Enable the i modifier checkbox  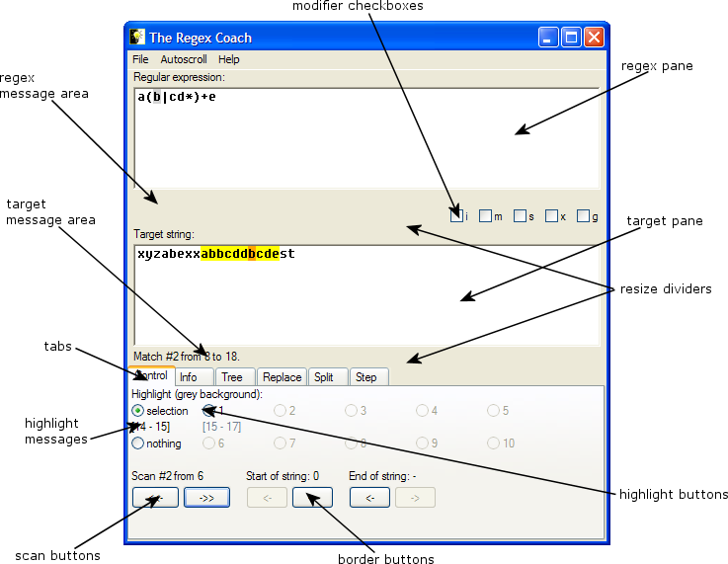click(x=456, y=216)
